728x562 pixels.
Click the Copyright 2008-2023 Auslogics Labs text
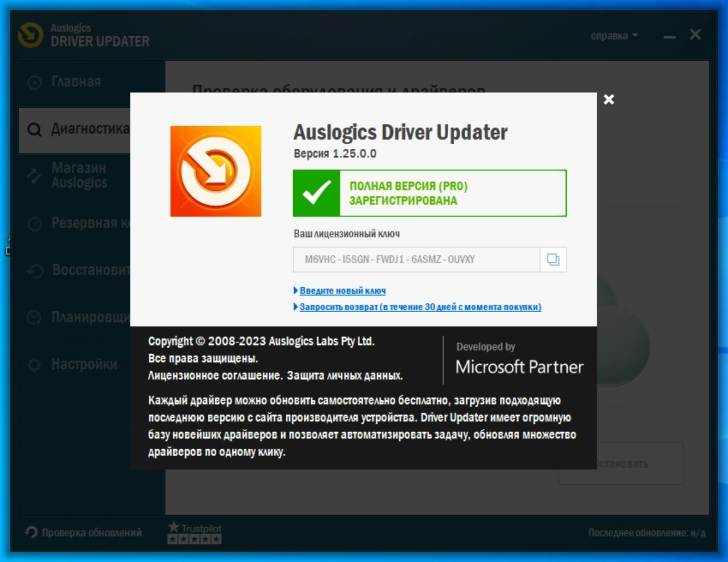coord(261,341)
